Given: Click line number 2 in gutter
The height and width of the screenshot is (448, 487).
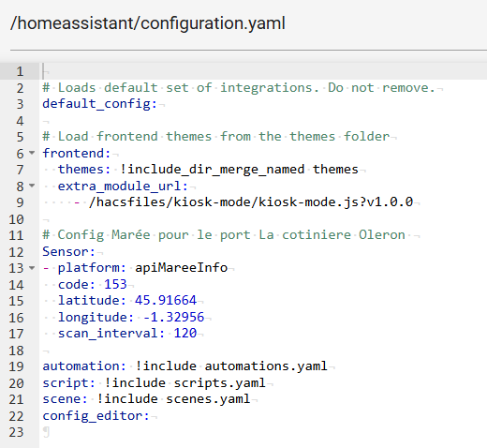Looking at the screenshot, I should click(20, 88).
